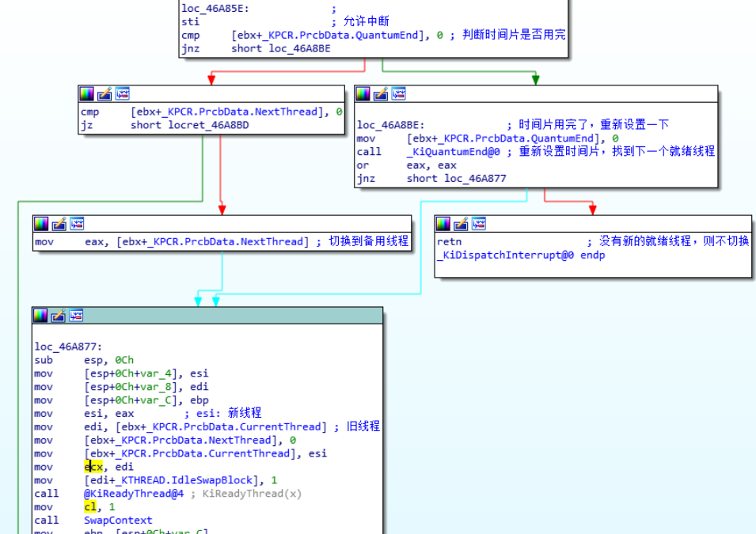
Task: Click the group-nodes icon on the retn node
Action: coord(477,222)
